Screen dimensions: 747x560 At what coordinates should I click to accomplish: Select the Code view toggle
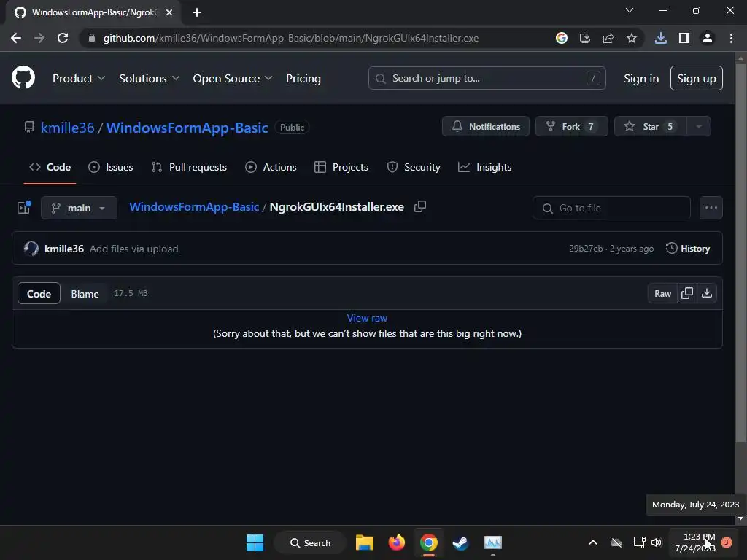pos(39,294)
